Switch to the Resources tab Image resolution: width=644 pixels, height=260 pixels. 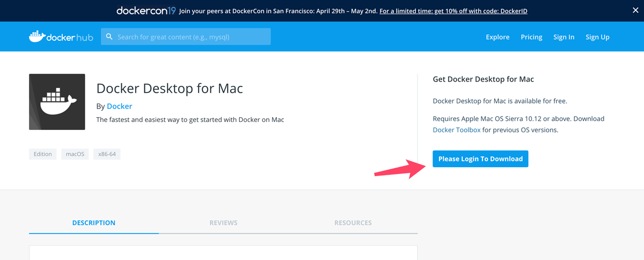[x=353, y=222]
